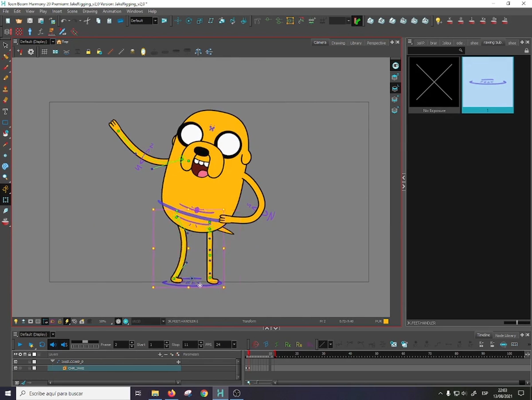This screenshot has width=532, height=400.
Task: Collapse the JAKE-COMP_P layer group
Action: coord(53,361)
